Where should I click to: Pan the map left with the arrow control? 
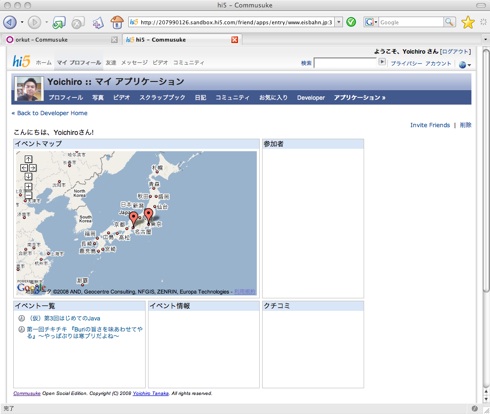click(24, 168)
